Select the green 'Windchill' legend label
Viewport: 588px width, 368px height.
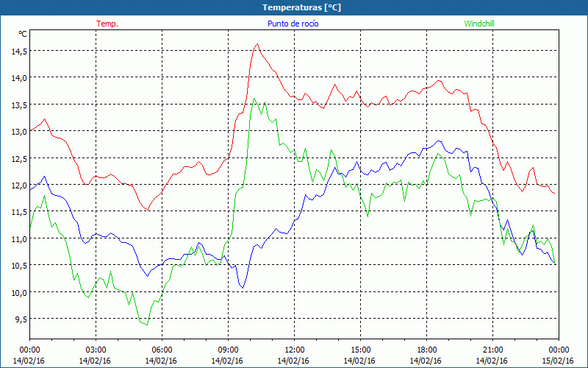(x=479, y=24)
